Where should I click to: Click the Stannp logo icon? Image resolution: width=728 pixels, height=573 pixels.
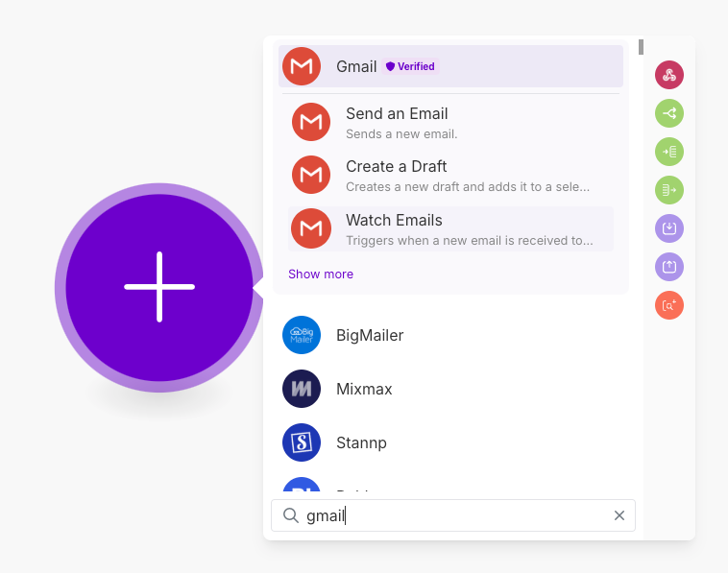[x=302, y=442]
